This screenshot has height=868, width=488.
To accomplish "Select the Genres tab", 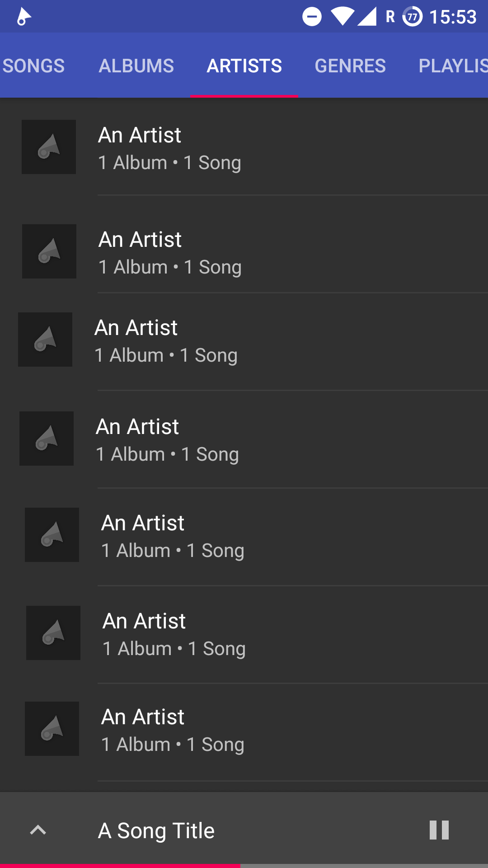I will 350,66.
